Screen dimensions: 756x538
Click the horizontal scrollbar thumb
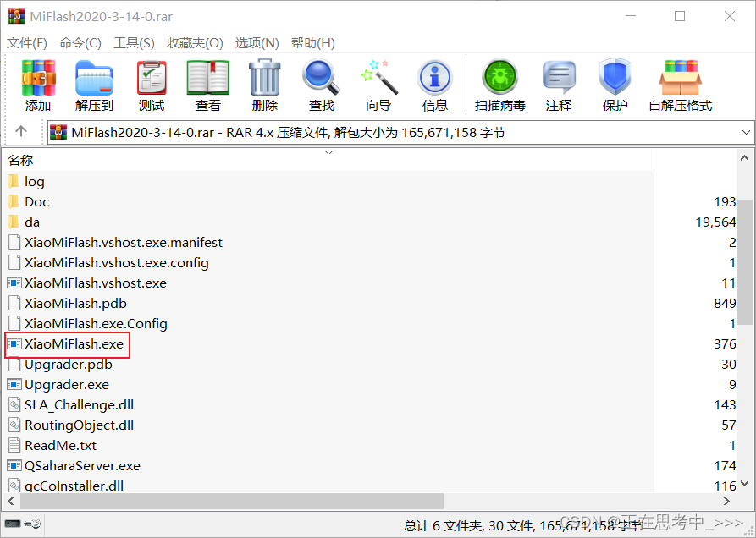point(231,502)
